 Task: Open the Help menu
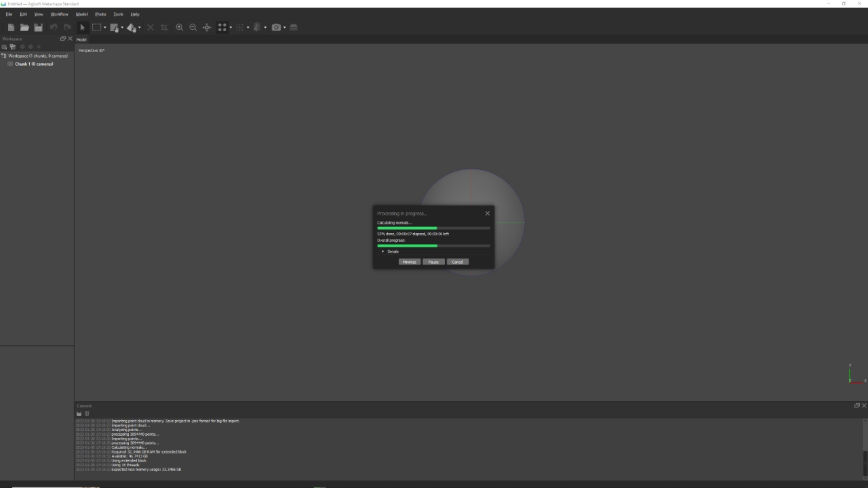135,14
